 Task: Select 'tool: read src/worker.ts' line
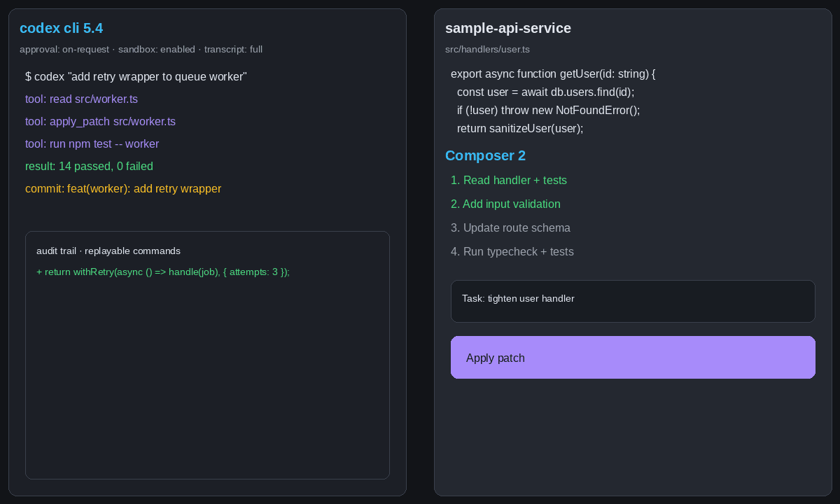(x=81, y=99)
